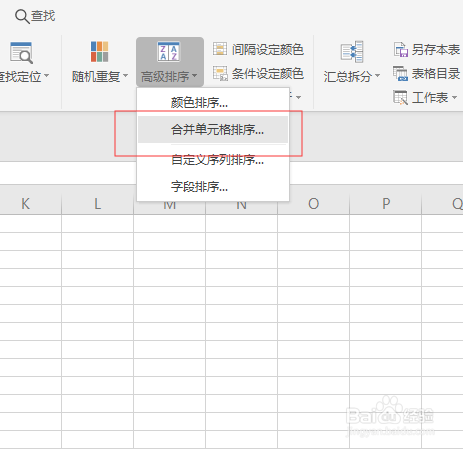This screenshot has width=463, height=449.
Task: Choose 自定义序列排序... menu entry
Action: click(x=213, y=160)
